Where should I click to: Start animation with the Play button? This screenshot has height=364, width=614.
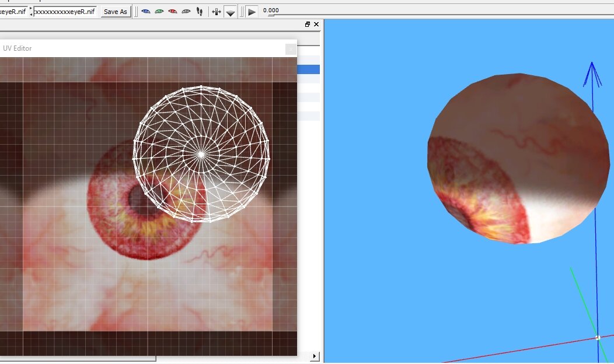252,12
